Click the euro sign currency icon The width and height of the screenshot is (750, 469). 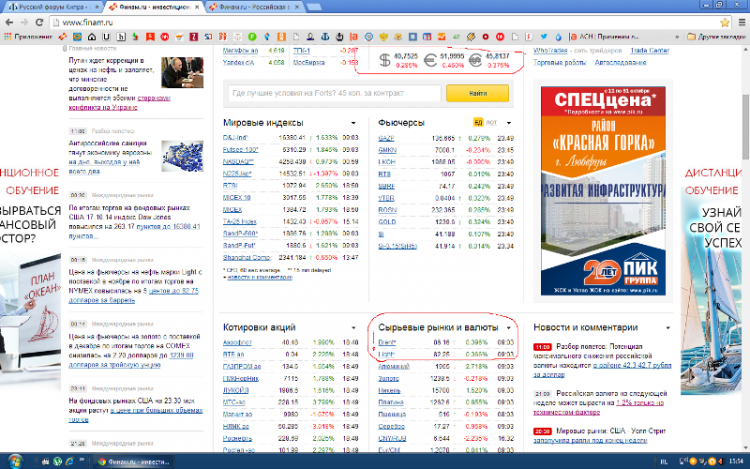pos(430,60)
